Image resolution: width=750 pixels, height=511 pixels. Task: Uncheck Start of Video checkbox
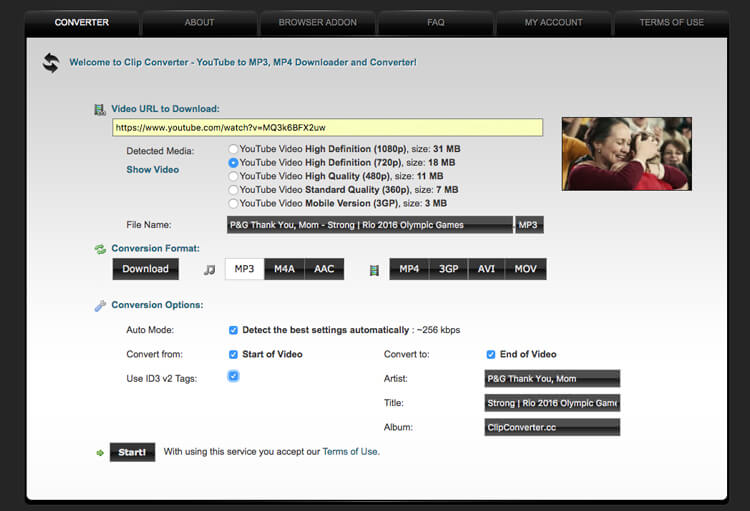[x=233, y=355]
